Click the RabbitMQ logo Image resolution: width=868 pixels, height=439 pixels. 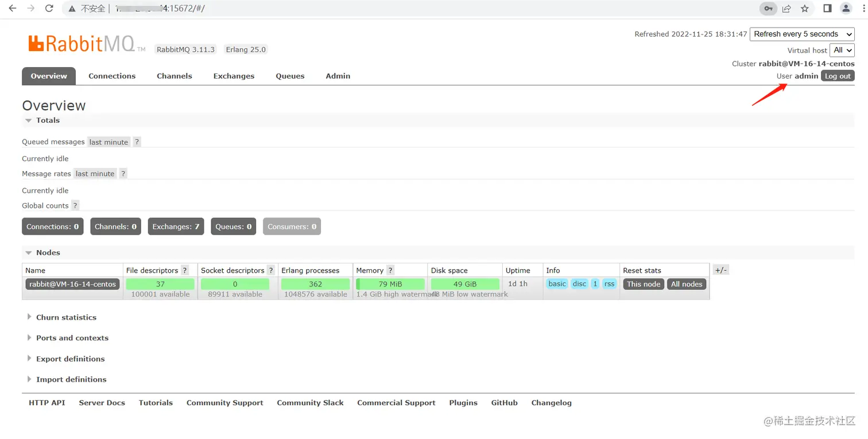86,44
